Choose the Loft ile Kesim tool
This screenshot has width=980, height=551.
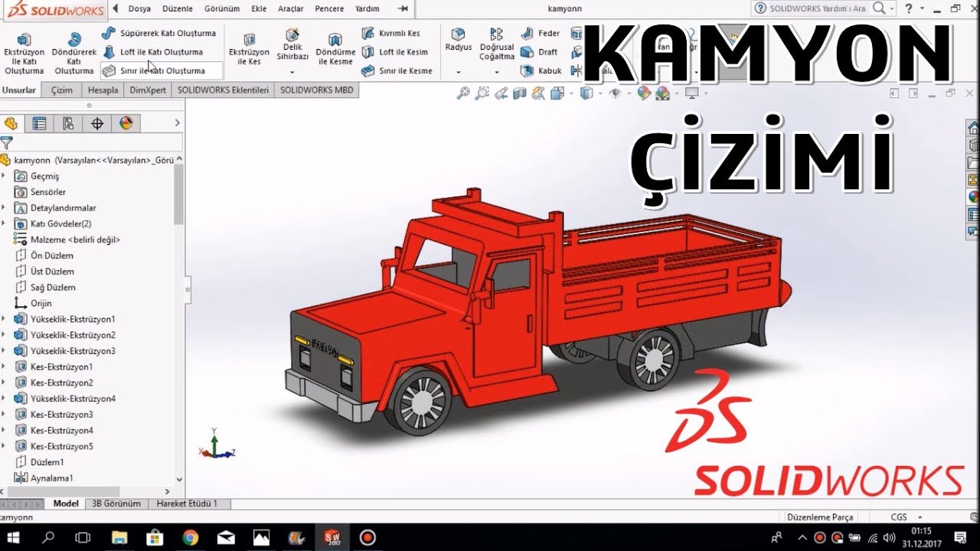395,52
